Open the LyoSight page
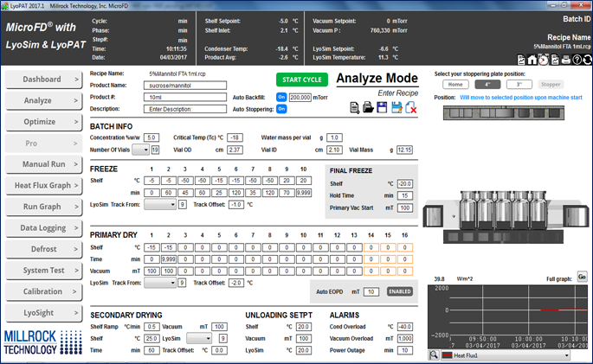Viewport: 593px width, 364px height. [43, 313]
